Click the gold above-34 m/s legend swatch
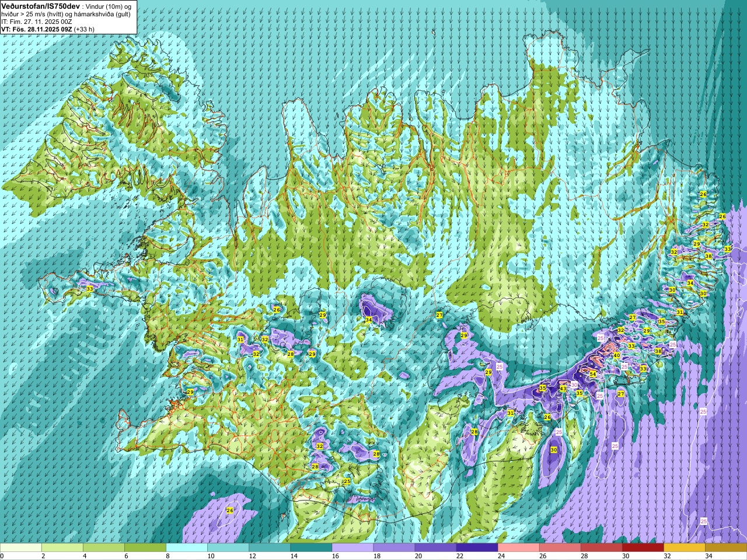Image resolution: width=747 pixels, height=560 pixels. pyautogui.click(x=725, y=548)
